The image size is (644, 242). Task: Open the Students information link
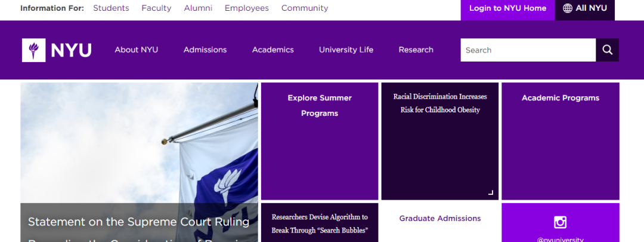click(x=111, y=8)
